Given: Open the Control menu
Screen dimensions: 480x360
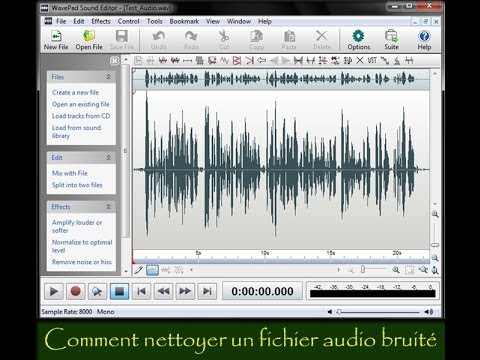Looking at the screenshot, I should (x=128, y=21).
